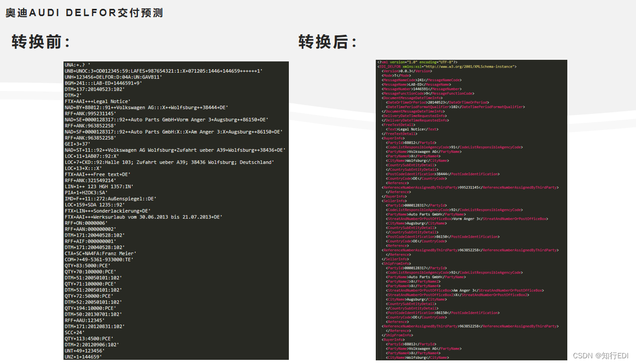The height and width of the screenshot is (364, 636).
Task: Click the 'UNZ+1+144659' line
Action: 83,357
